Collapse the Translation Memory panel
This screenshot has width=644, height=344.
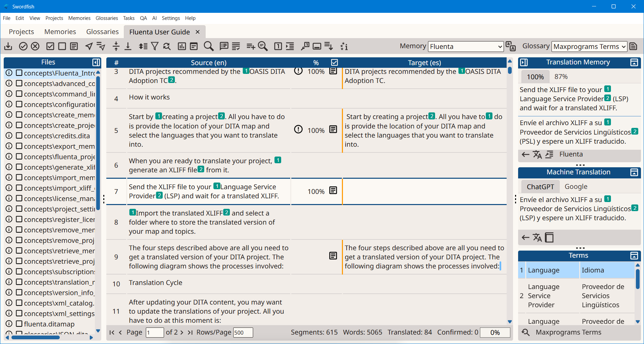pos(634,62)
